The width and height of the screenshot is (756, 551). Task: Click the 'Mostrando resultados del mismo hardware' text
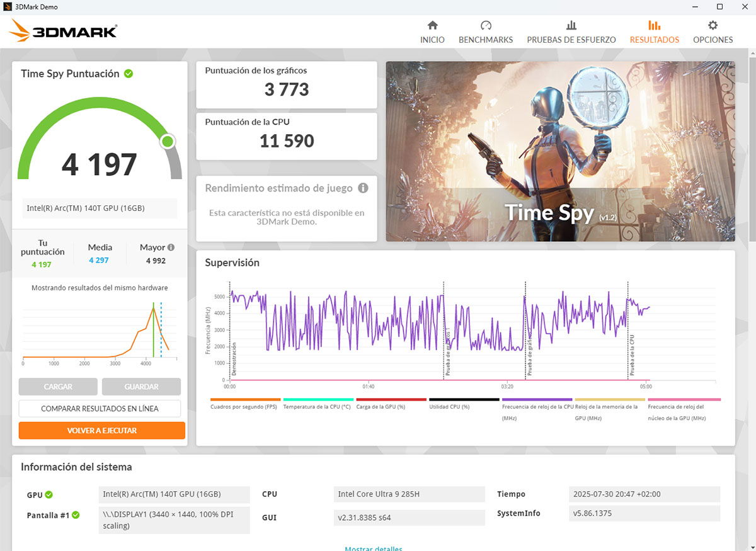[x=100, y=288]
